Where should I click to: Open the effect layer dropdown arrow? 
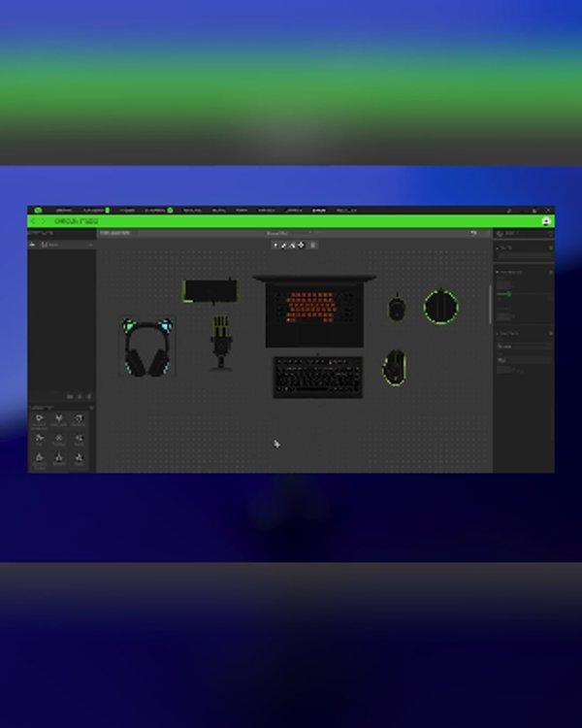click(x=90, y=245)
